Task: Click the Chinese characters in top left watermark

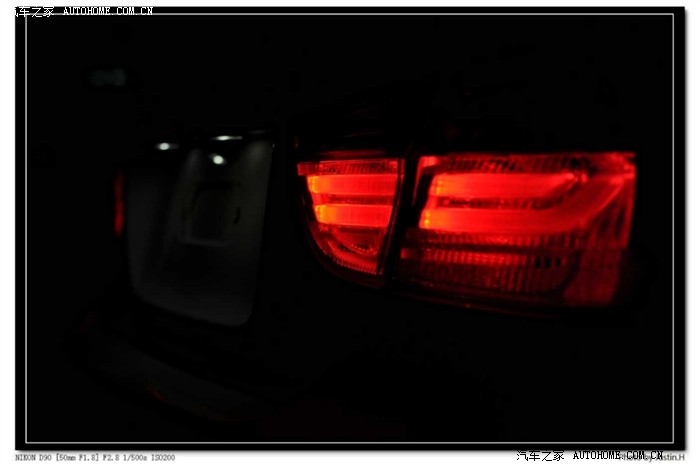Action: point(28,11)
